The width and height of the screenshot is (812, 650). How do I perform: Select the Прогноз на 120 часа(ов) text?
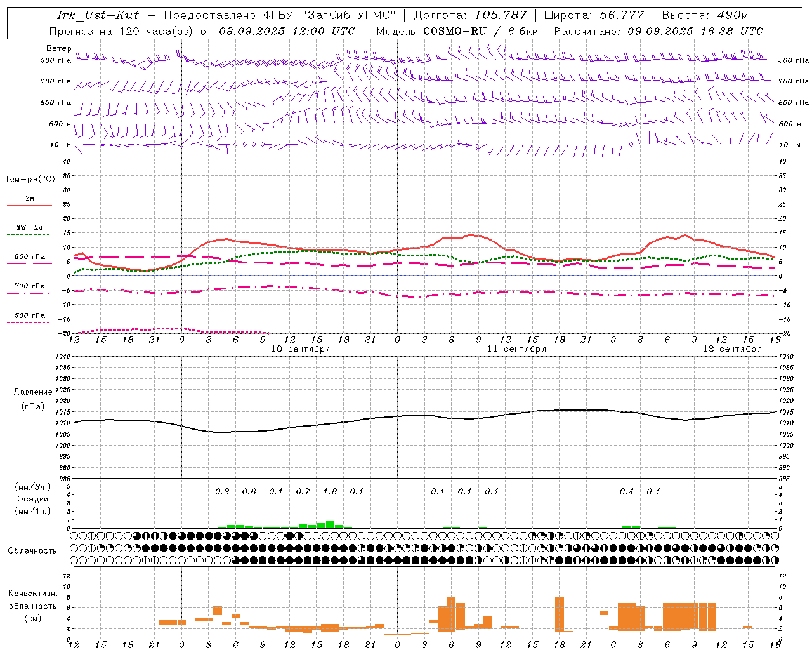122,31
